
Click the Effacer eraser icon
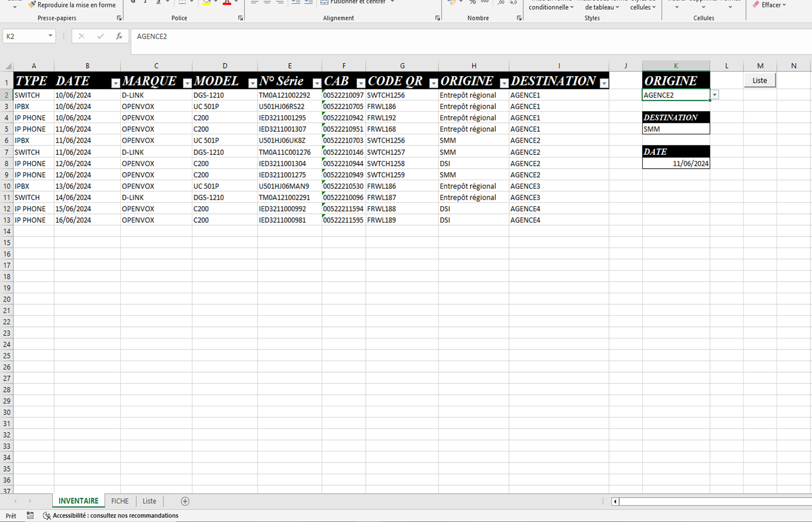point(756,5)
